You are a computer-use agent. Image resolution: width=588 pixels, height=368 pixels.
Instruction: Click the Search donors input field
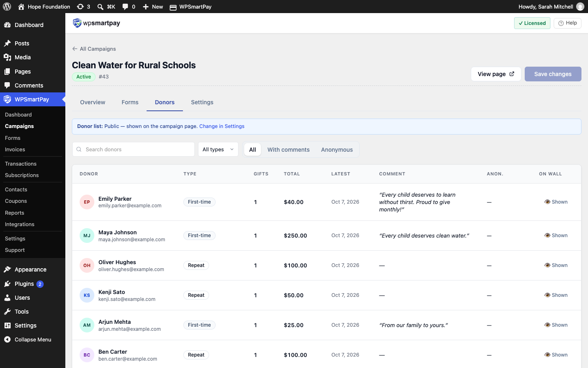coord(134,149)
